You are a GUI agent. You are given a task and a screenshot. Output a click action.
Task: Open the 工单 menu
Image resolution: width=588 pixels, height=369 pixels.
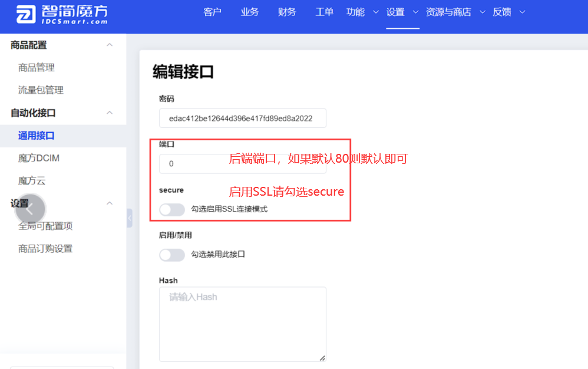click(325, 12)
